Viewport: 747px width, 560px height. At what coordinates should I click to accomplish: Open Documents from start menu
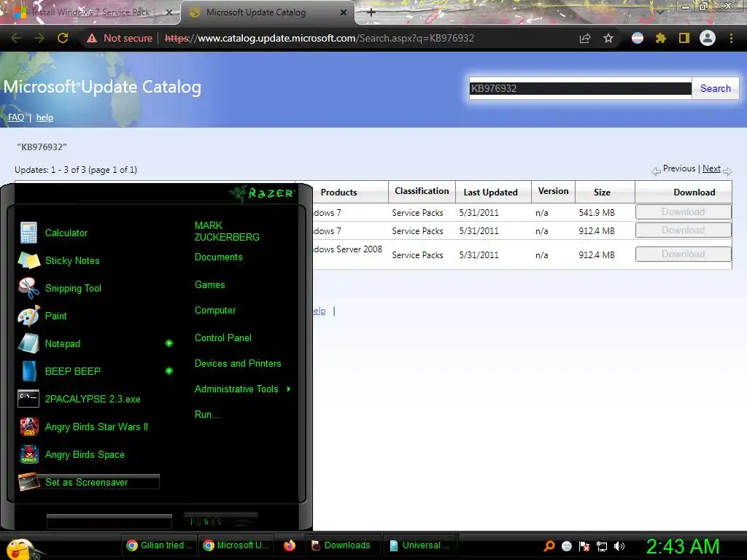[218, 257]
